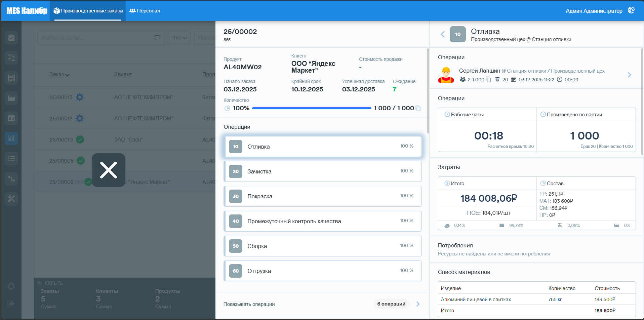Copy quantity icon next to 1 000 / 1 000
644x320 pixels.
coord(418,108)
